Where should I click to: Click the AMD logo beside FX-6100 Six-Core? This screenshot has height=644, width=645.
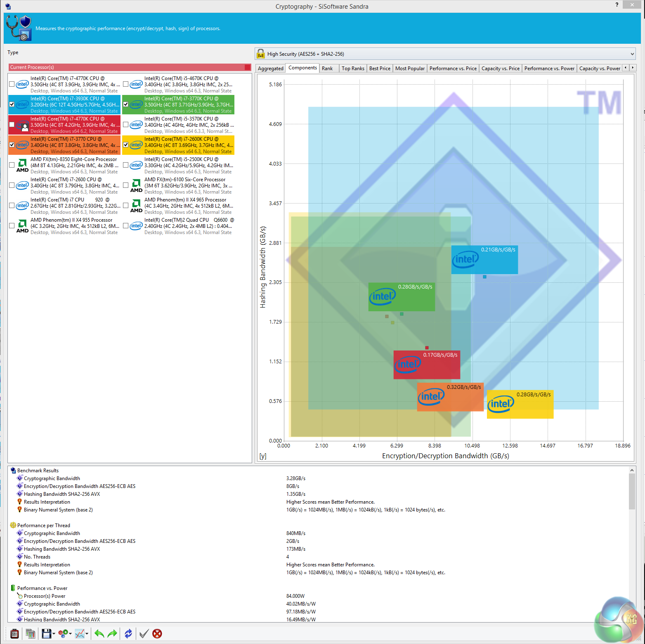136,185
